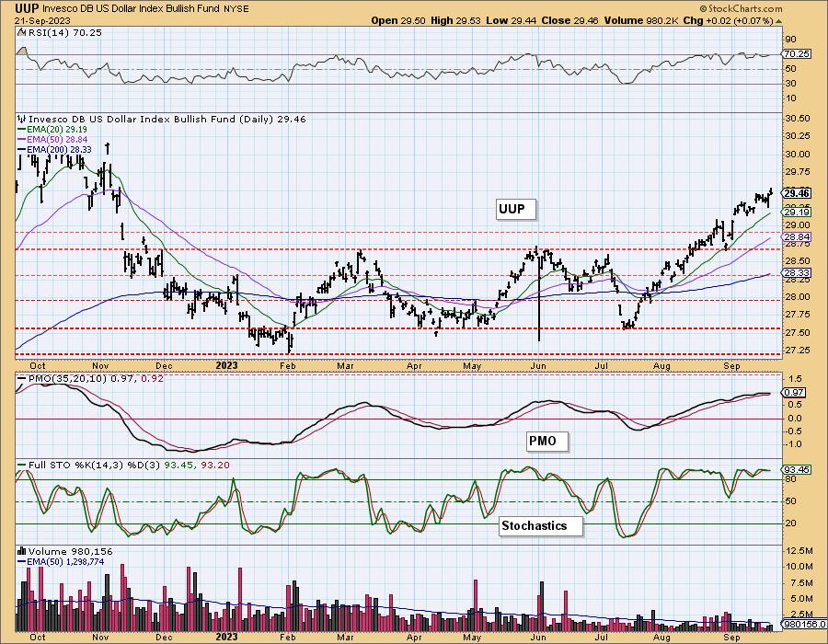The width and height of the screenshot is (828, 644).
Task: Click the price bar icon beside Invesco legend
Action: [x=22, y=119]
